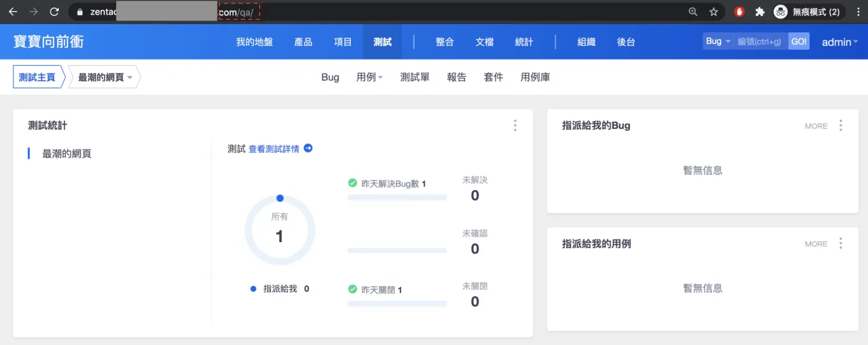Open the 後台 menu
Screen dimensions: 868x345
[626, 42]
